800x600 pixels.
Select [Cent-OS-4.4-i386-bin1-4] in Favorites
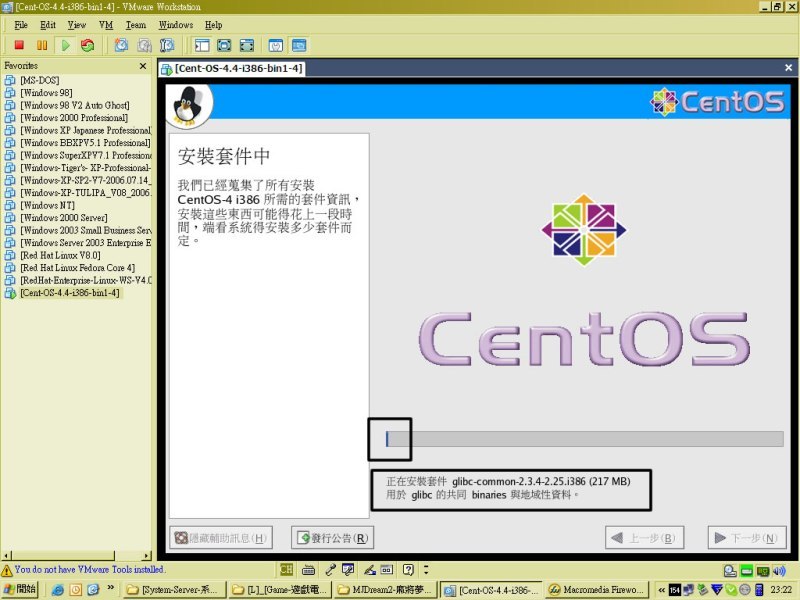[70, 293]
